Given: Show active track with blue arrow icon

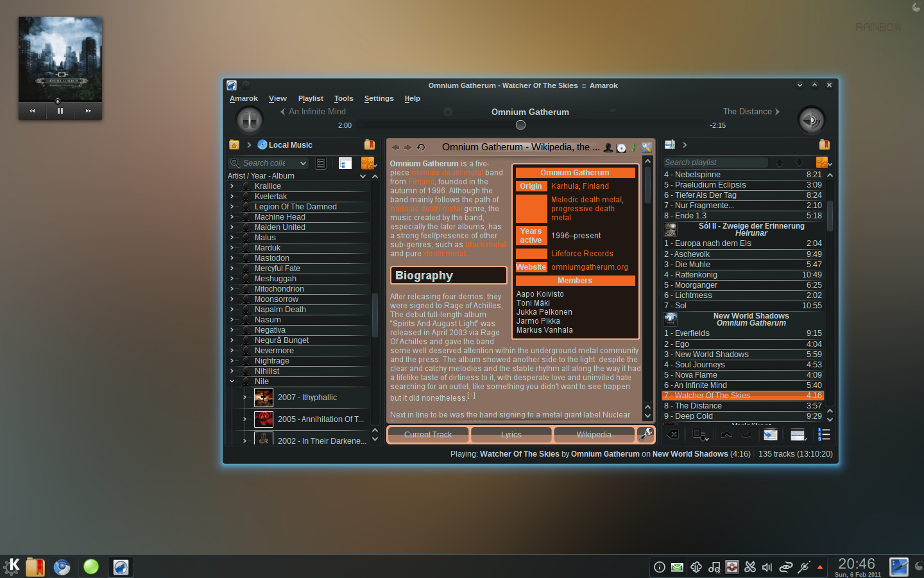Looking at the screenshot, I should [x=770, y=435].
